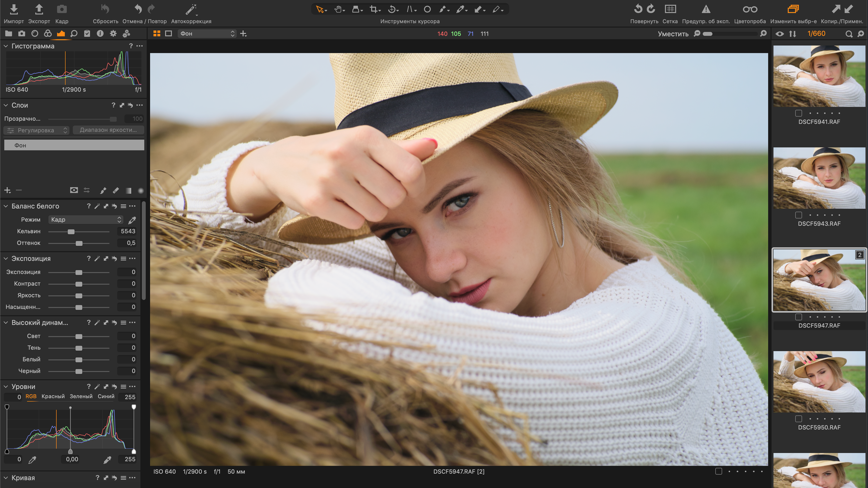868x488 pixels.
Task: Toggle layer mask visibility eye
Action: coord(74,190)
